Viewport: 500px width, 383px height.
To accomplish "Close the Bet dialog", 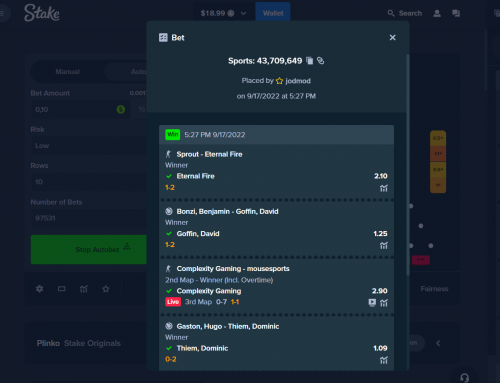I will (392, 38).
